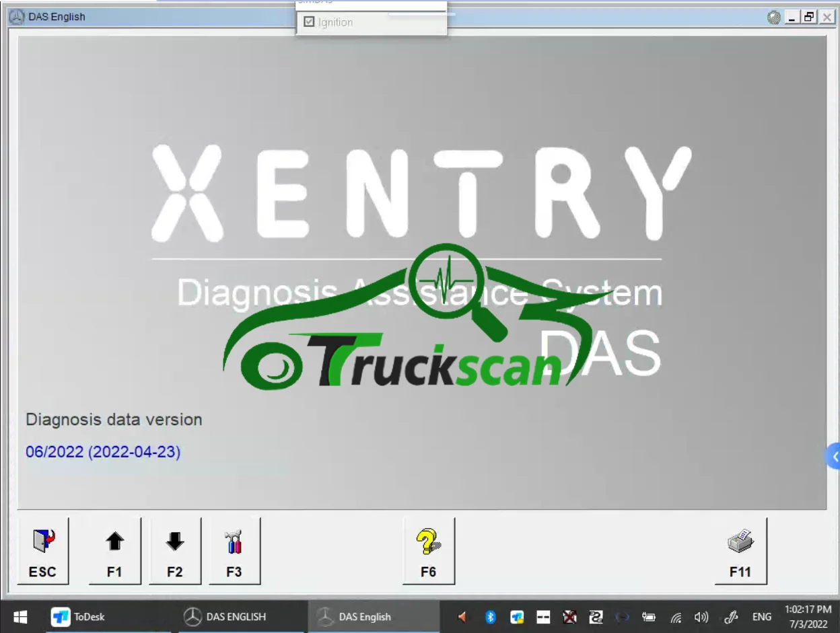The width and height of the screenshot is (840, 633).
Task: Click the red-crossed tray icon
Action: click(x=569, y=617)
